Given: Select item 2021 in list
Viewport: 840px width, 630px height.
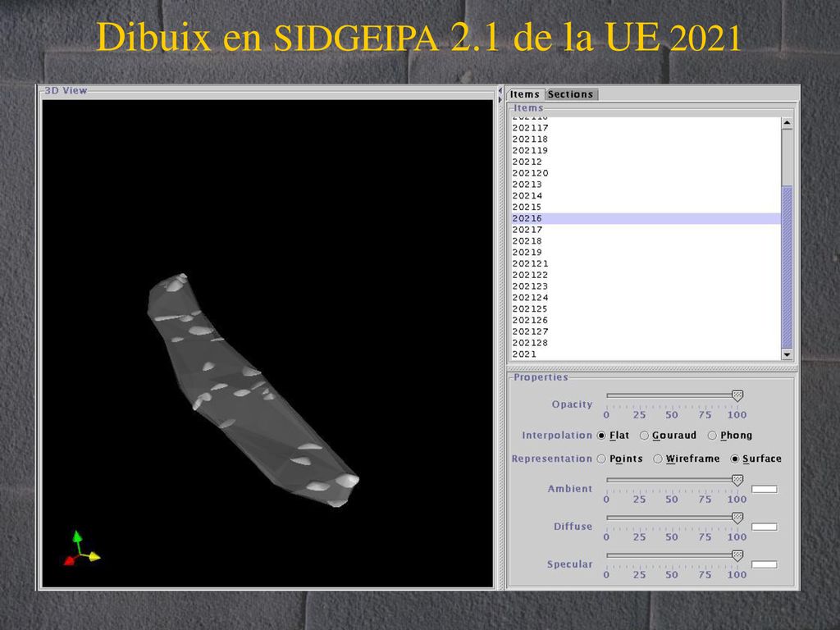Looking at the screenshot, I should 646,354.
